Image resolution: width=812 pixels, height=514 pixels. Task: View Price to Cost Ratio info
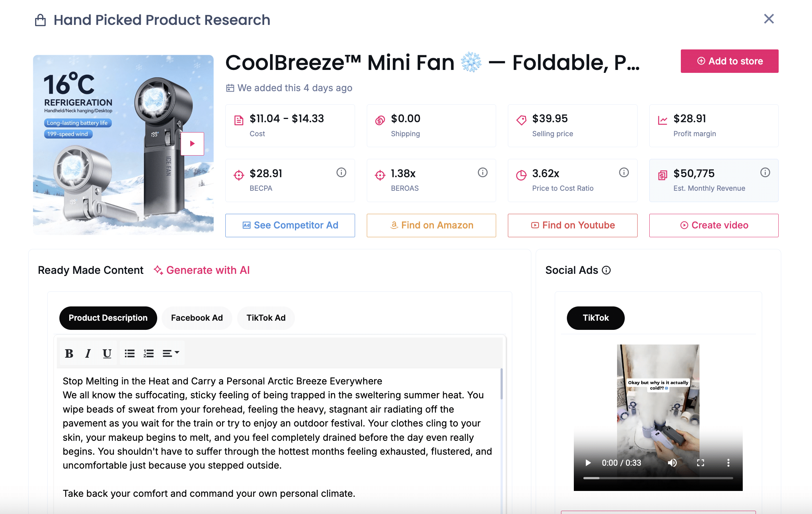click(x=624, y=172)
